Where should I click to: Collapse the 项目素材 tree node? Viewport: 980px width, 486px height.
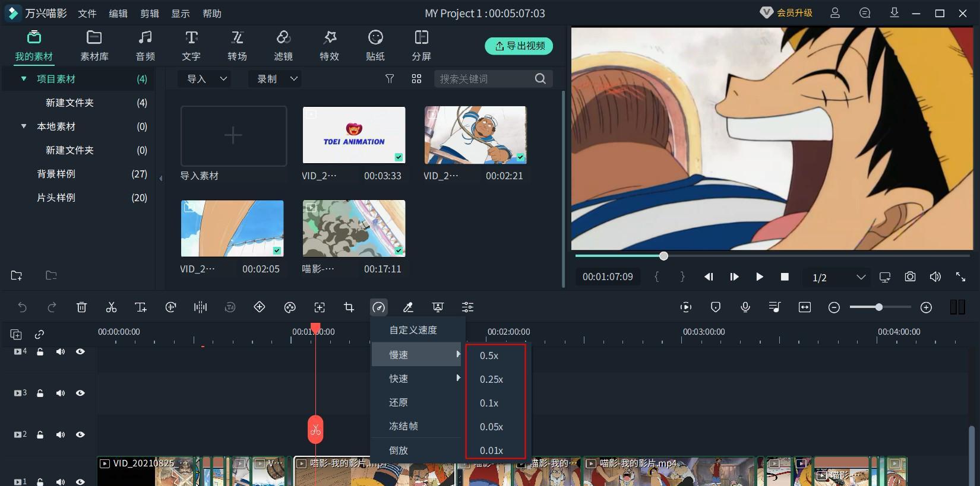pos(24,79)
